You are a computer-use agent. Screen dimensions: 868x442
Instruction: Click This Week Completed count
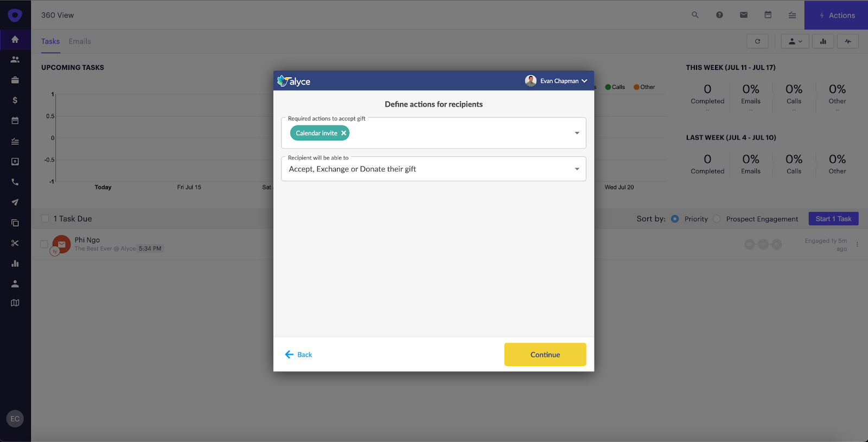(707, 89)
